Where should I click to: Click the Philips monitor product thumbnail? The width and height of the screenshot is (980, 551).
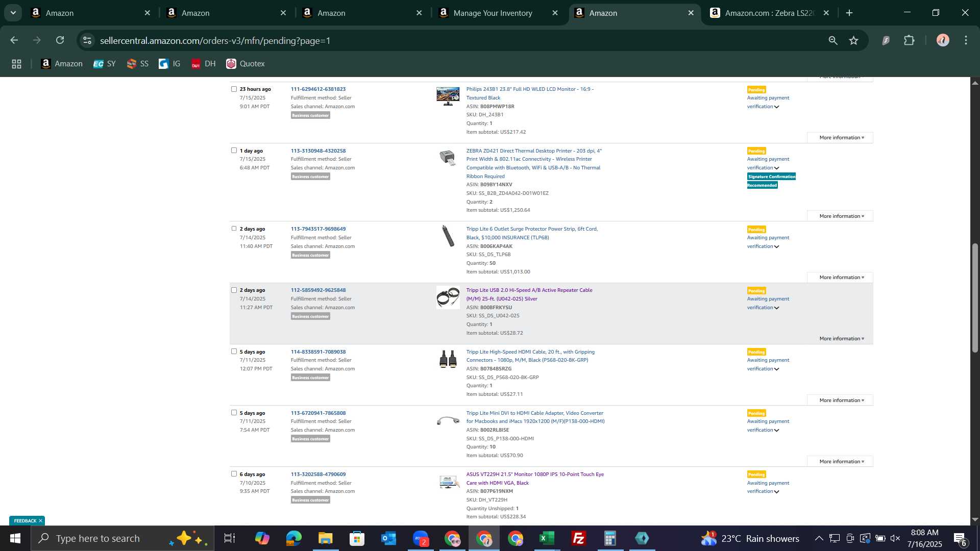[x=448, y=96]
